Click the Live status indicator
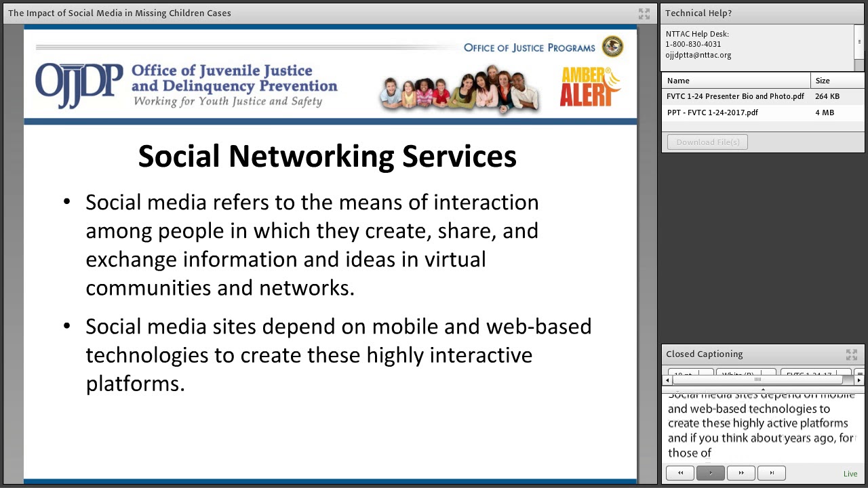This screenshot has height=488, width=868. [850, 474]
